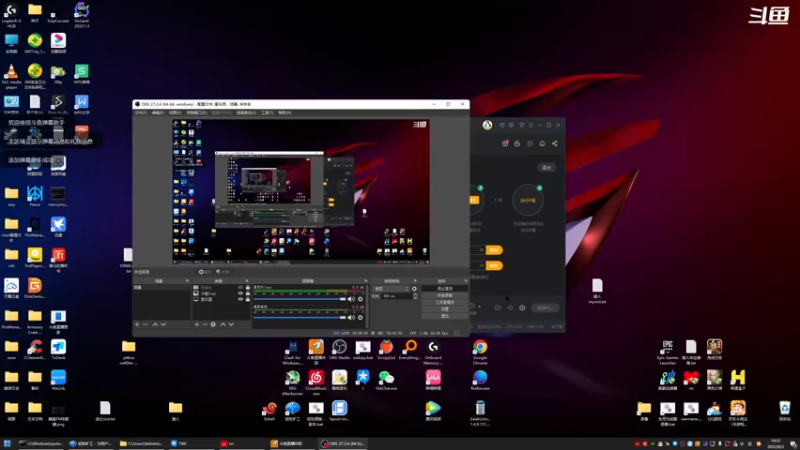Open 麦克风/Aux audio settings gear
Screen dimensions: 800x450
(x=360, y=299)
